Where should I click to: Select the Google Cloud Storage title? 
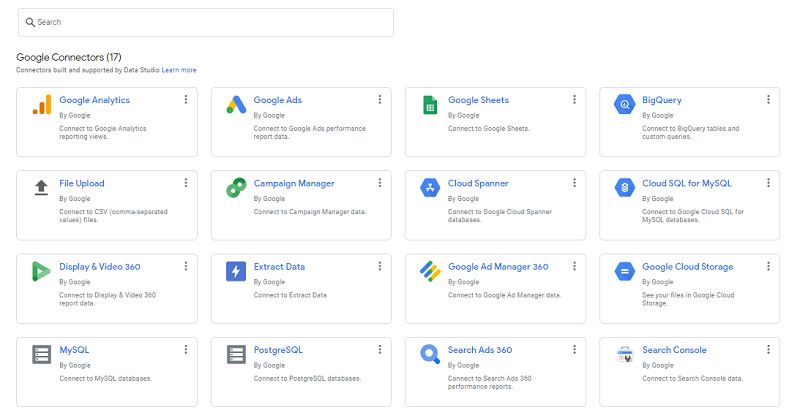[x=688, y=267]
